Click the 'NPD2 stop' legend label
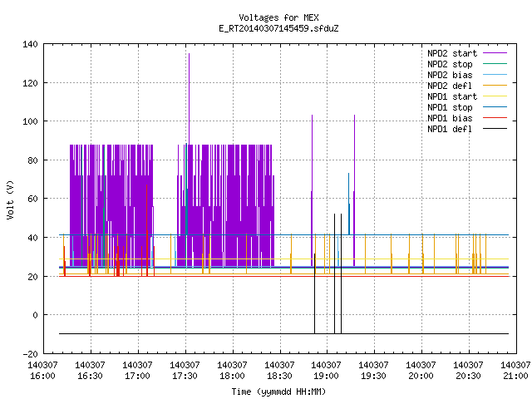The width and height of the screenshot is (532, 399). coord(450,64)
